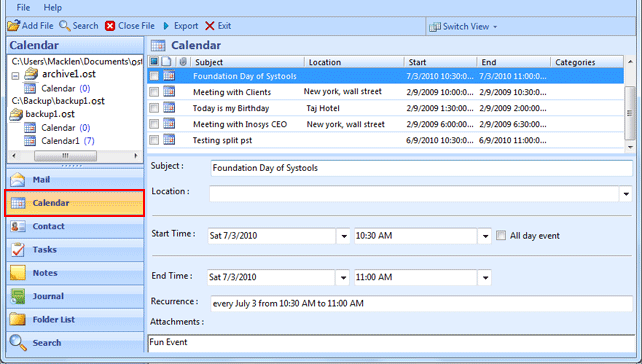Click the Add File folder icon
Screen dimensions: 642x364
click(14, 26)
